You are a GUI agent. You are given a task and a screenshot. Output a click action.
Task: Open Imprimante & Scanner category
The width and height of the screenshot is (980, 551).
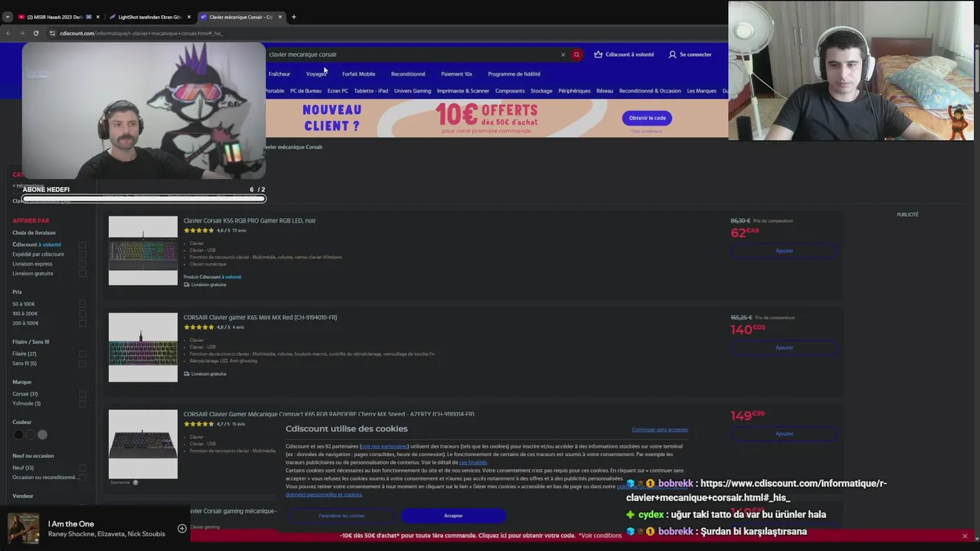463,91
